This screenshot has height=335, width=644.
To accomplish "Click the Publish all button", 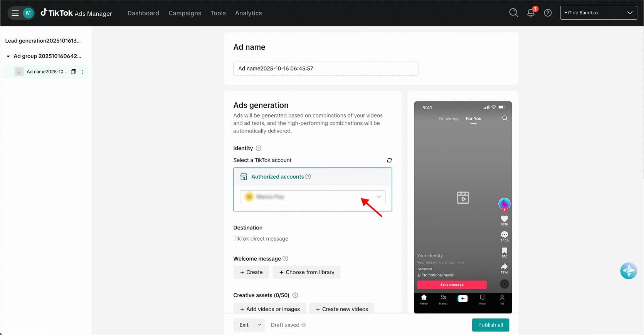I will coord(490,325).
